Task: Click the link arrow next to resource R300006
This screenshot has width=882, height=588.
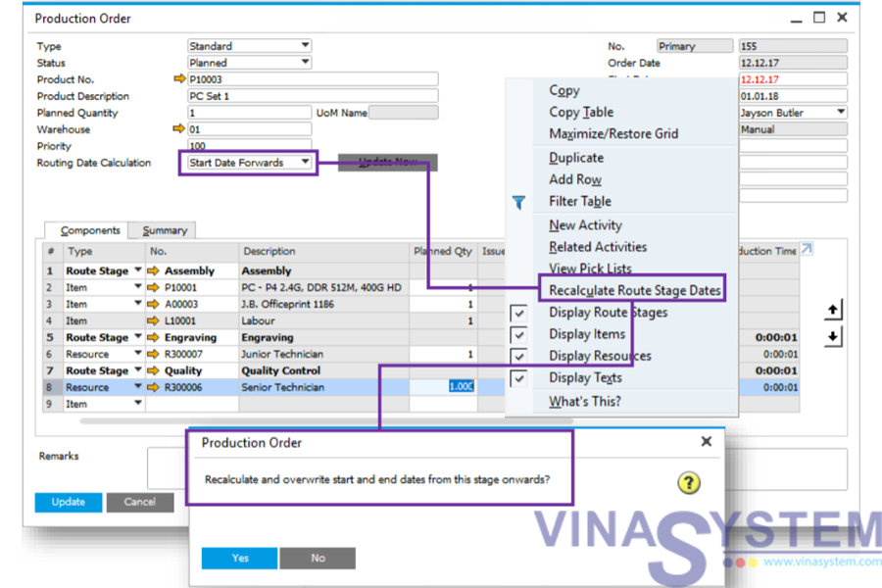Action: pyautogui.click(x=153, y=386)
